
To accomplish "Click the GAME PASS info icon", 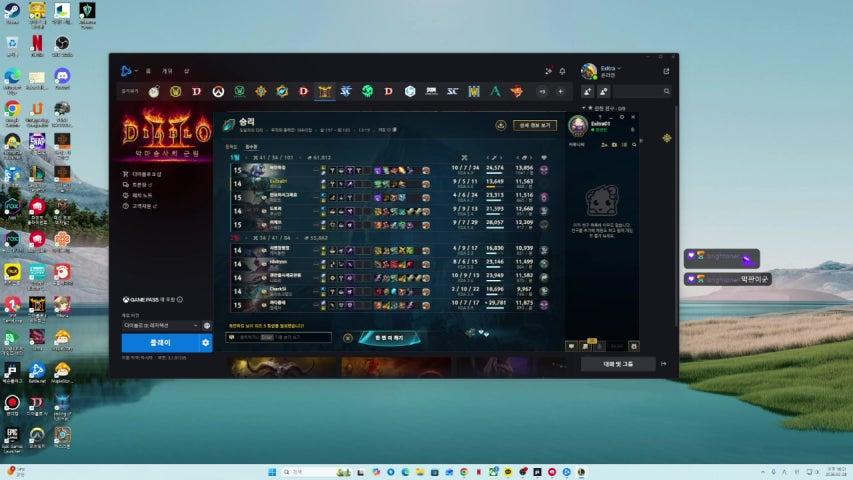I will tap(180, 299).
